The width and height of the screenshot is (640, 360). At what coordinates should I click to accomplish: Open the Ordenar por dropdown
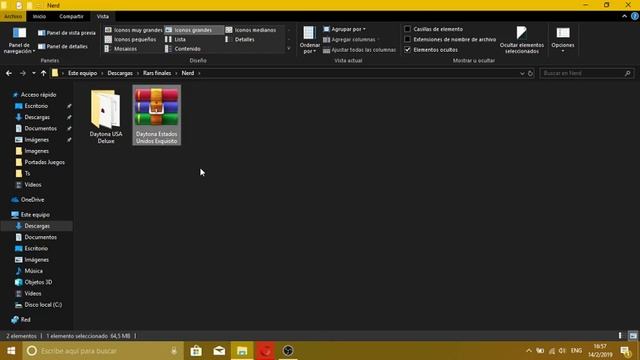click(309, 40)
